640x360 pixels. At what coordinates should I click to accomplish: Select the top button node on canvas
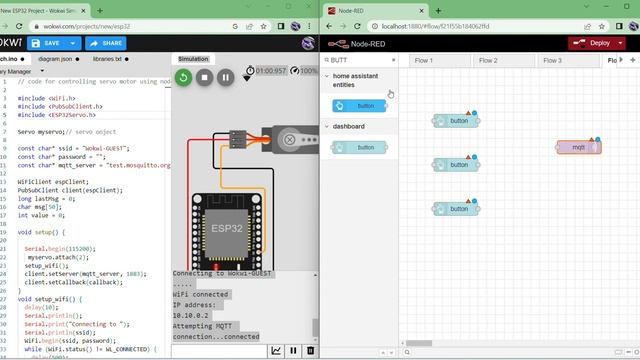click(x=456, y=121)
